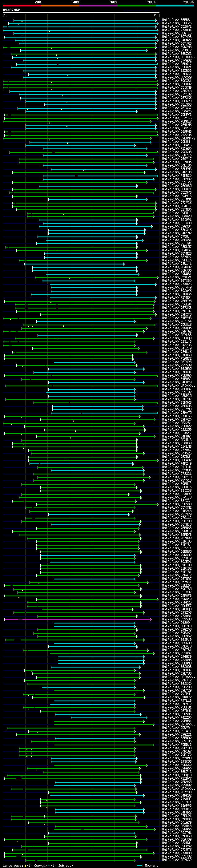Select the UniRef100_Q8LQ87 label
The height and width of the screenshot is (868, 197).
176,389
